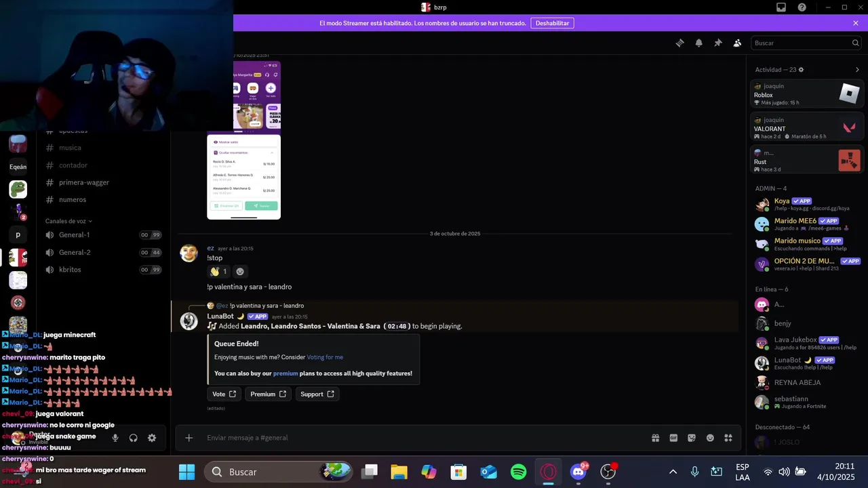Open the Eqeán server icon

click(x=18, y=167)
